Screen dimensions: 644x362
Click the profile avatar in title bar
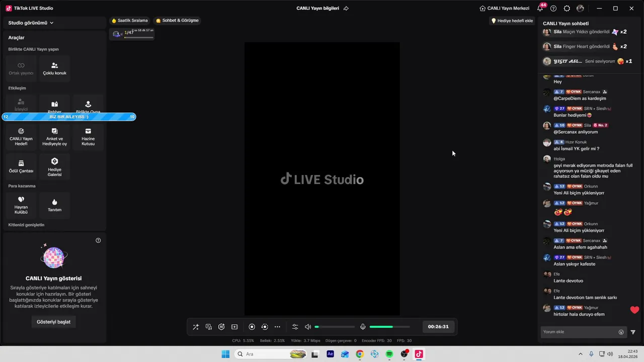pyautogui.click(x=580, y=9)
